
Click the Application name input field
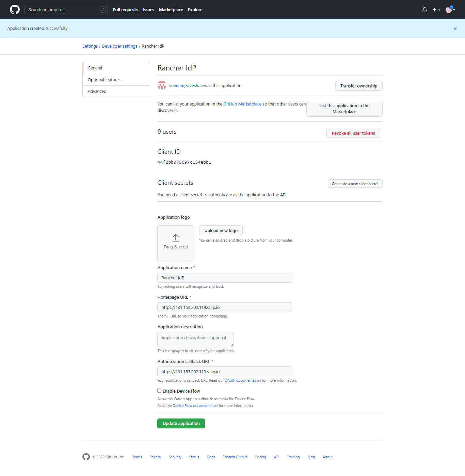[225, 278]
